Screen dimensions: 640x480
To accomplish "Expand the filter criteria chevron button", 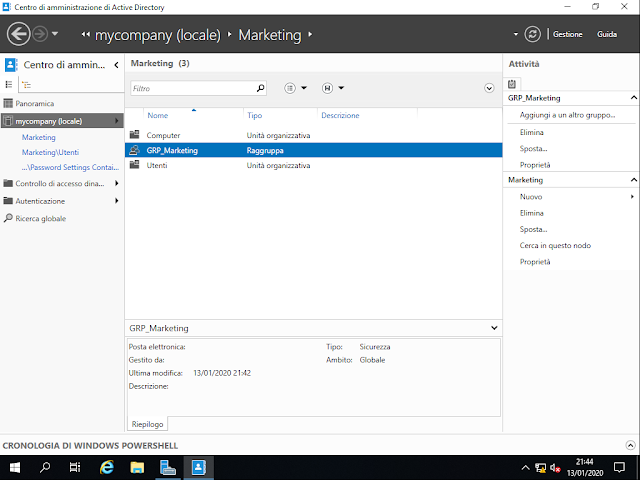I will [489, 88].
